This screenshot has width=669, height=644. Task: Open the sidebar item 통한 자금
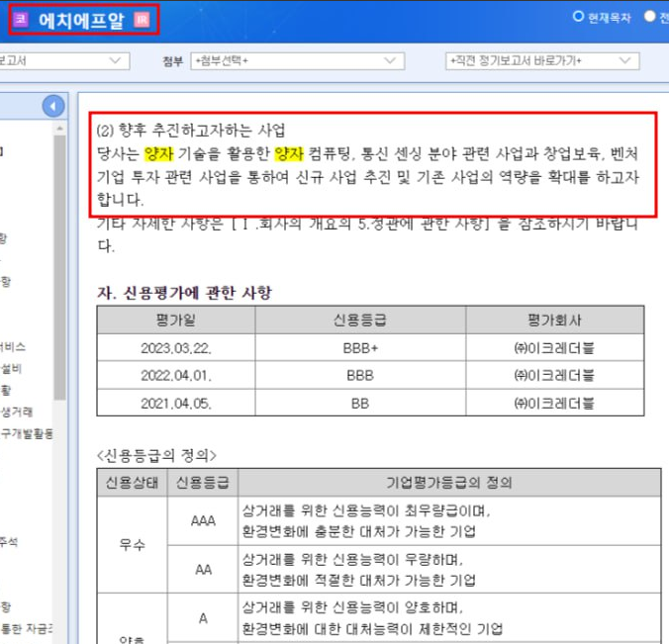27,628
